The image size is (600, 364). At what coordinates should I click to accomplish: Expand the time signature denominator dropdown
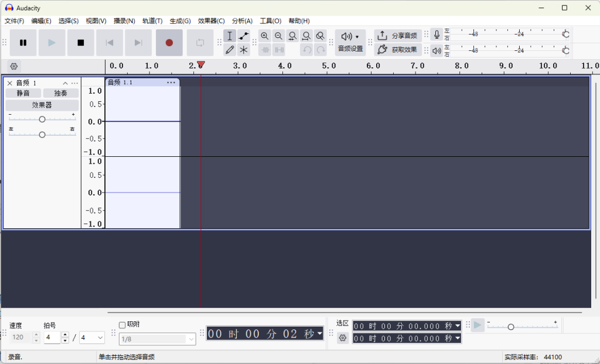[93, 338]
